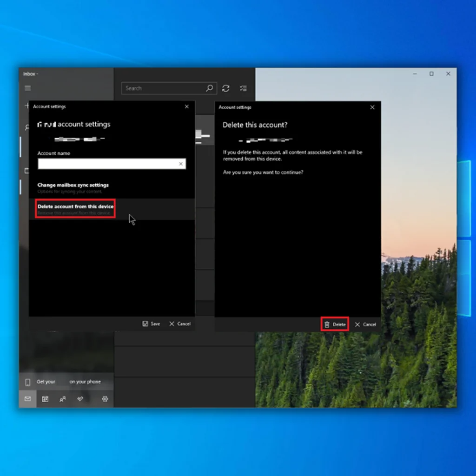Click the Account name text field
The image size is (476, 476).
click(107, 164)
